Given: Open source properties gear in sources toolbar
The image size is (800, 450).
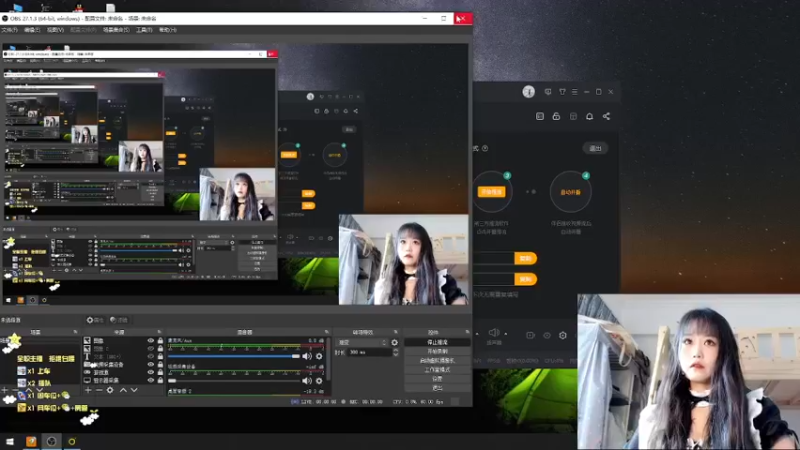Looking at the screenshot, I should click(x=110, y=390).
